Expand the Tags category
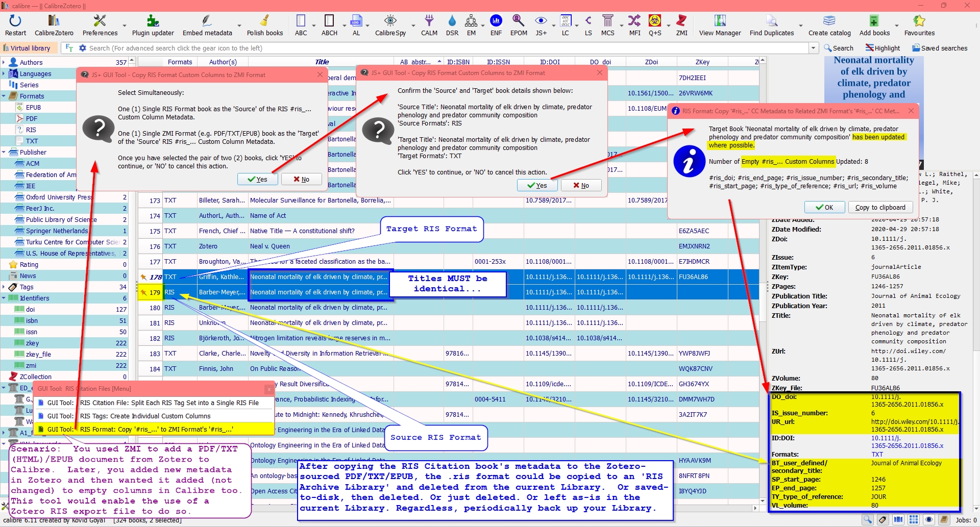Image resolution: width=980 pixels, height=527 pixels. [4, 287]
